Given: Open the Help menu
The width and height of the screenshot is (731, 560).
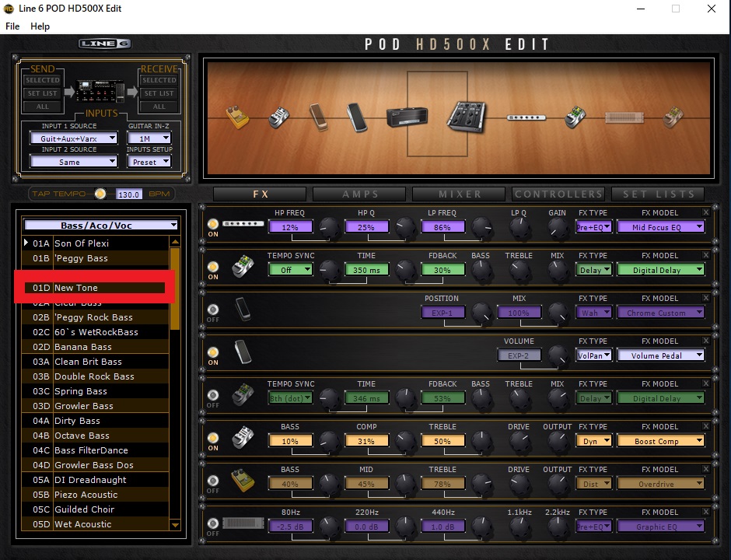Looking at the screenshot, I should (40, 26).
